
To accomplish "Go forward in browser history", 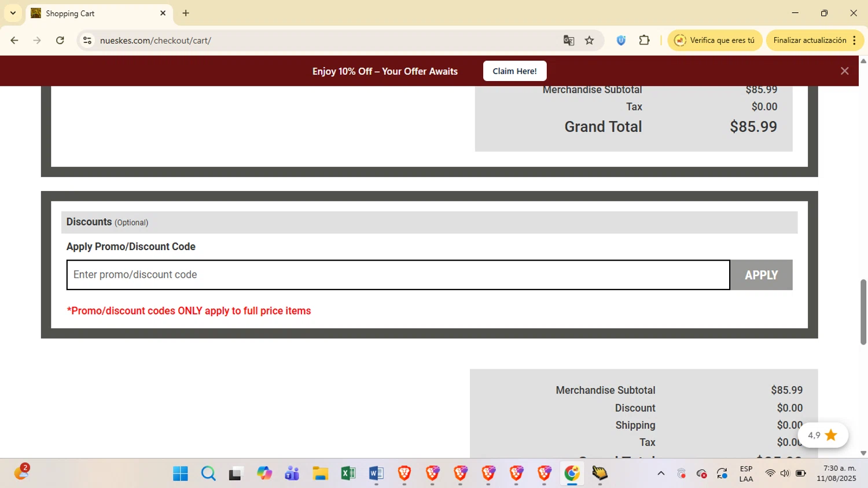I will tap(37, 41).
